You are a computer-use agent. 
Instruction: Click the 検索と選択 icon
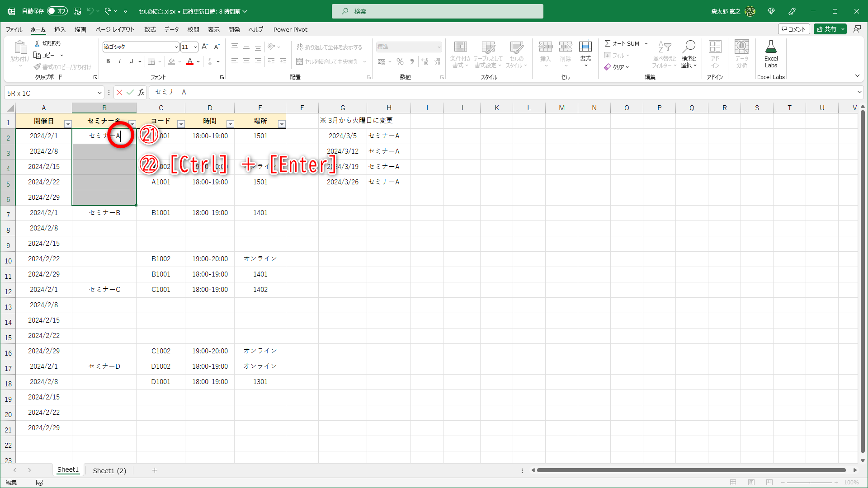[689, 53]
